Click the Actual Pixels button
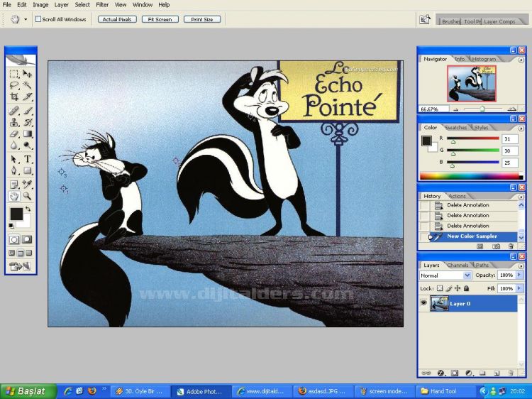The width and height of the screenshot is (532, 399). coord(117,19)
